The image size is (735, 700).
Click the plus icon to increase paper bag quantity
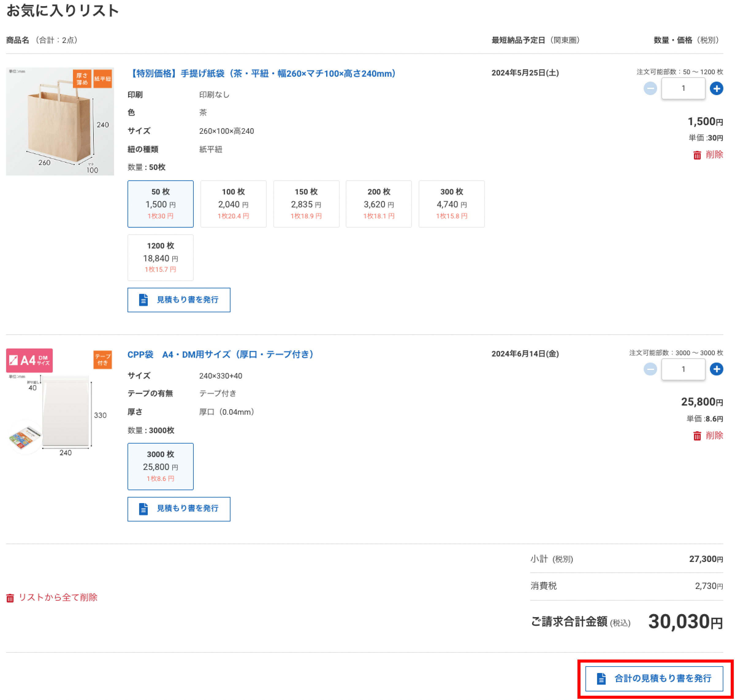click(717, 88)
